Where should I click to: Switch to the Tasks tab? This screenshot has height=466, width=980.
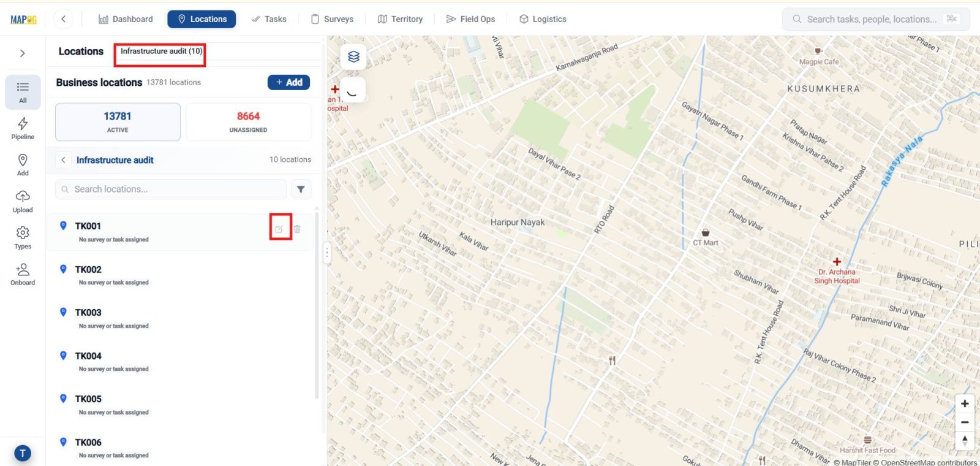tap(268, 19)
